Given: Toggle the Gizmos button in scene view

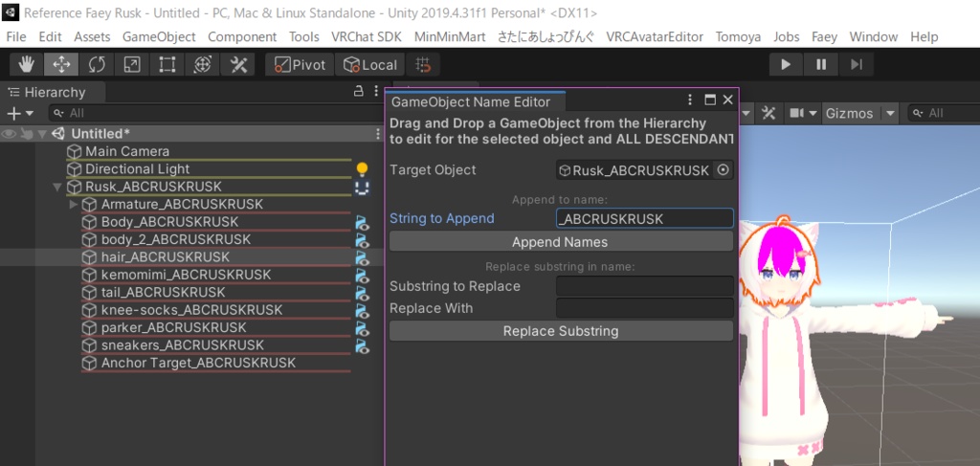Looking at the screenshot, I should (850, 113).
